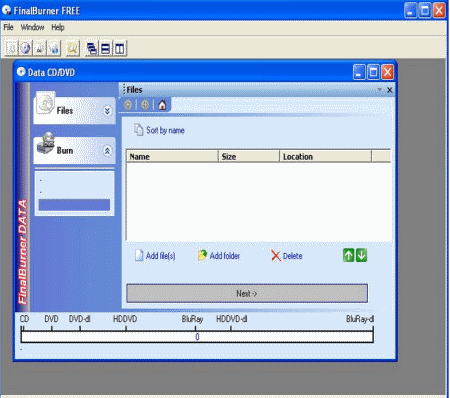Sort the list by the Name column header
Screen dimensions: 450x398
[172, 156]
